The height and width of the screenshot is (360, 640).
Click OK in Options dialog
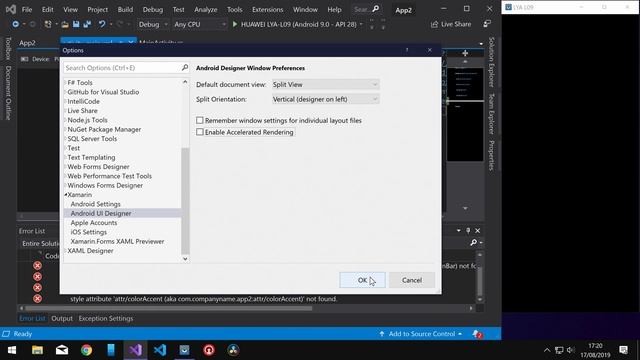click(362, 280)
